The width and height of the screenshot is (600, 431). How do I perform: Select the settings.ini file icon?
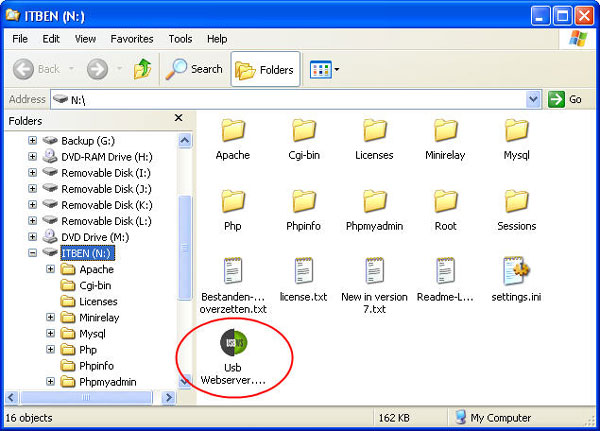pyautogui.click(x=517, y=271)
